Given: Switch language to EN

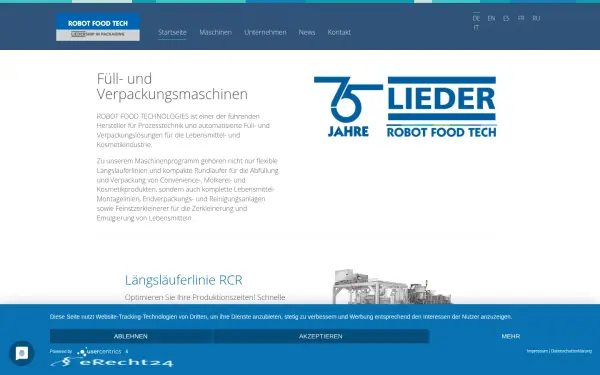Looking at the screenshot, I should pos(491,18).
